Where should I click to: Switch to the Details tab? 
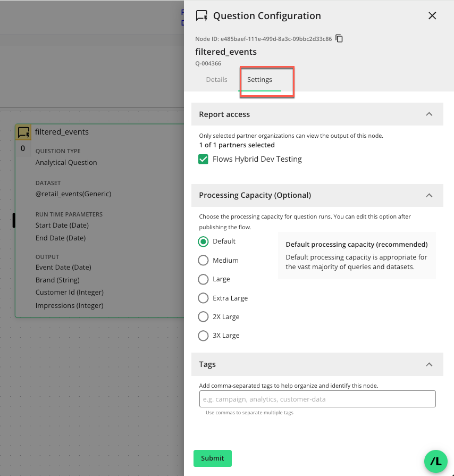click(216, 80)
